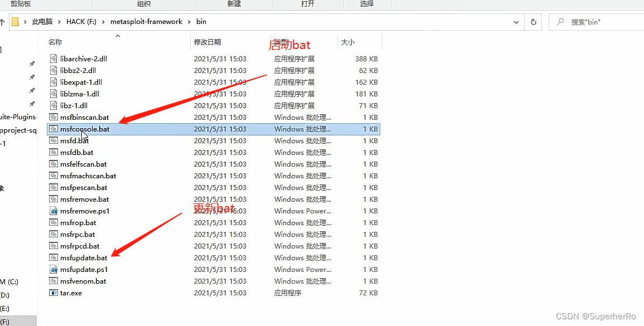Select the tar.exe application icon
The image size is (644, 326).
point(53,293)
